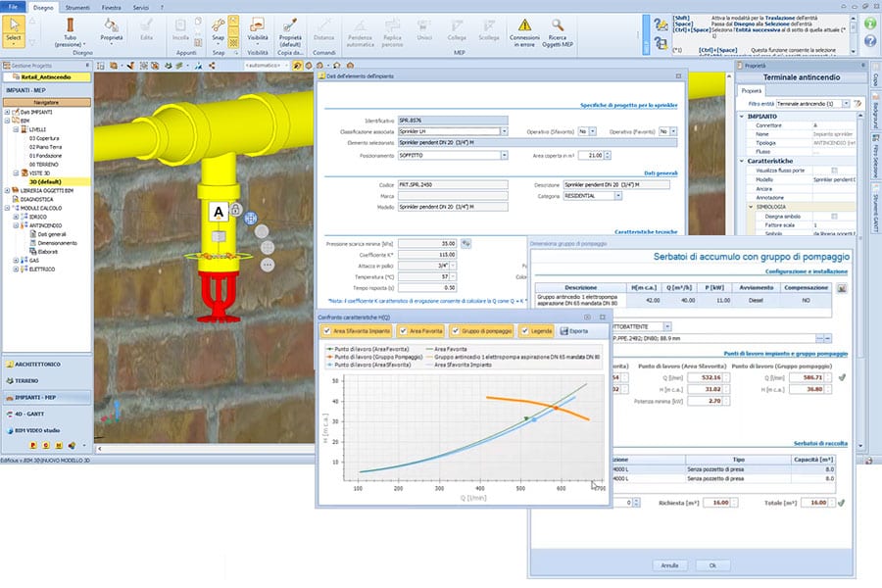Click the Scollega MEP tool
882x588 pixels.
(489, 30)
